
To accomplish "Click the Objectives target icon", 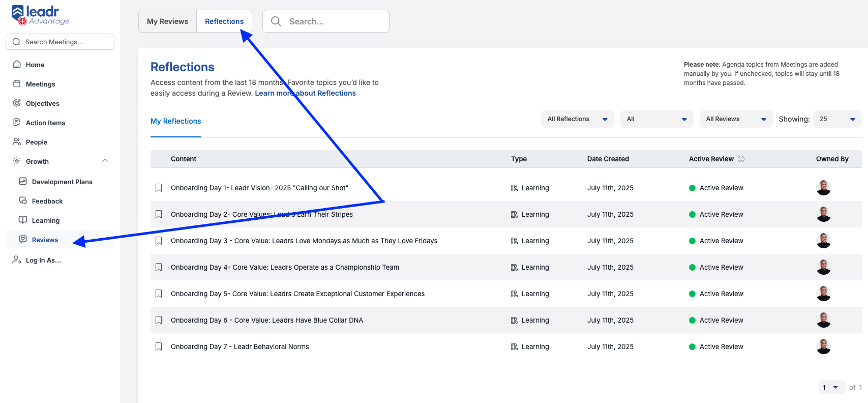I will [x=17, y=103].
